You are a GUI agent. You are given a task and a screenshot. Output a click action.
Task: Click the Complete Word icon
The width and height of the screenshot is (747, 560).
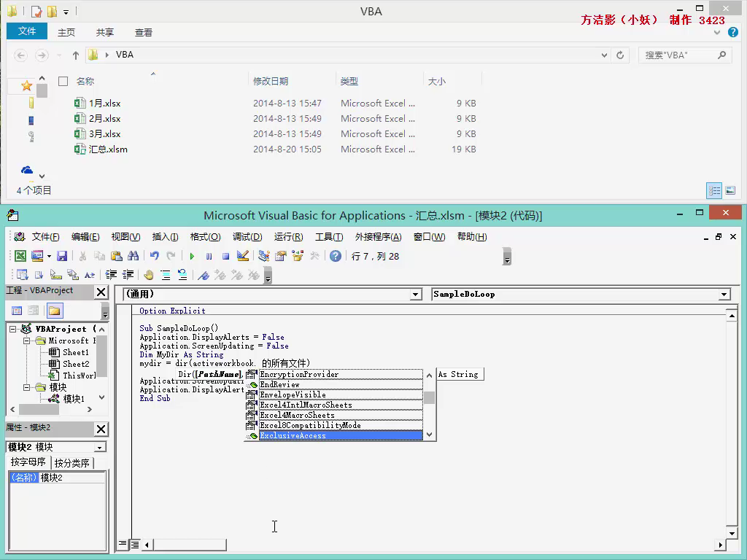(x=90, y=275)
